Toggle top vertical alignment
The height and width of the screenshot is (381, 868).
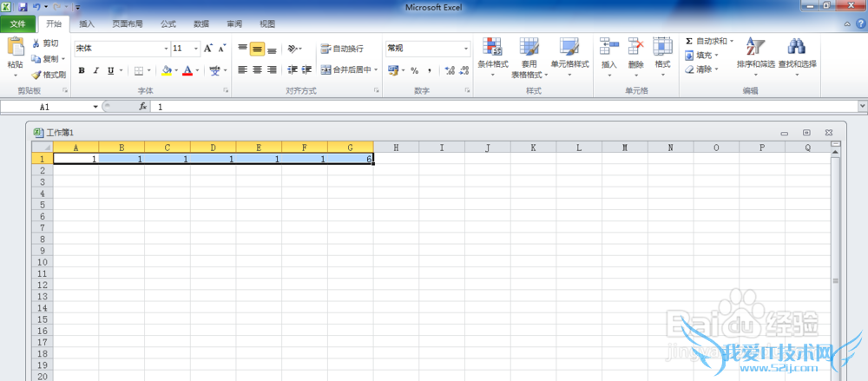pyautogui.click(x=242, y=49)
